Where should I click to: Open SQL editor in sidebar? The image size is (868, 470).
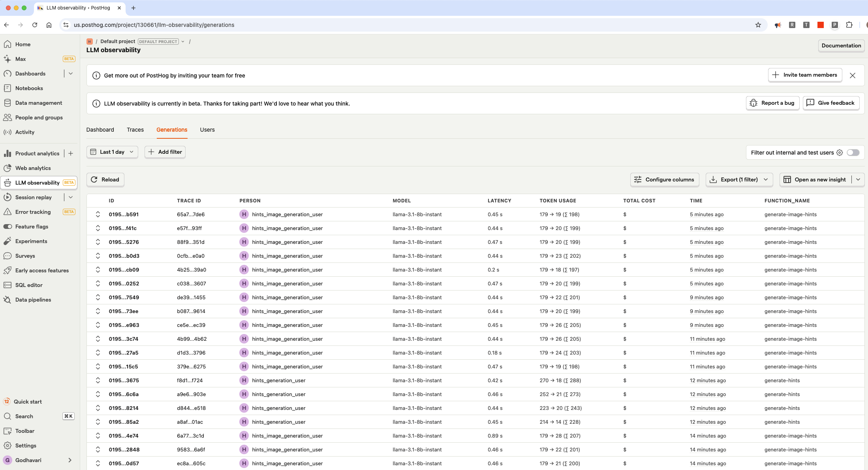pos(29,285)
